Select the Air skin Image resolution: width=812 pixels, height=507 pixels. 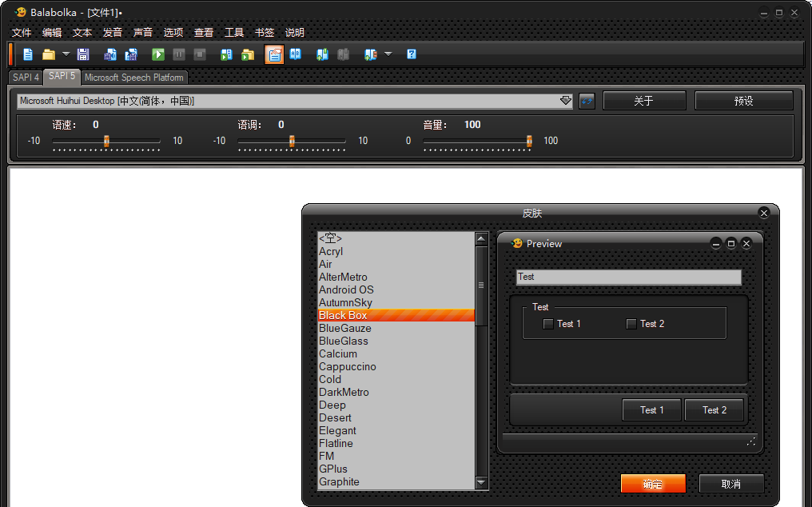[x=396, y=264]
